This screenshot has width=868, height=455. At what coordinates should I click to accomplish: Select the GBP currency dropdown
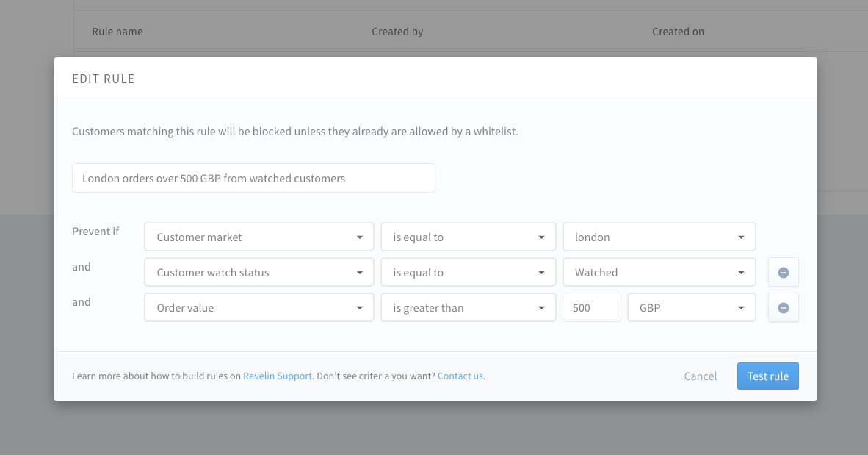pyautogui.click(x=691, y=308)
